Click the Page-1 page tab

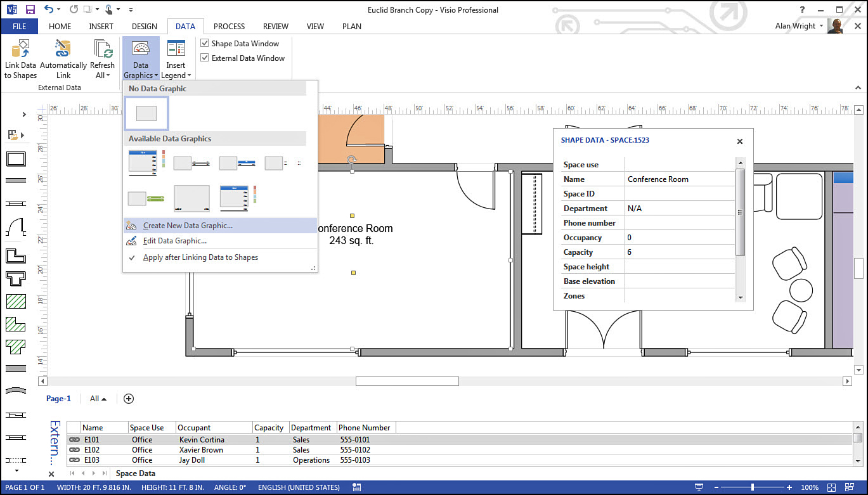[58, 399]
